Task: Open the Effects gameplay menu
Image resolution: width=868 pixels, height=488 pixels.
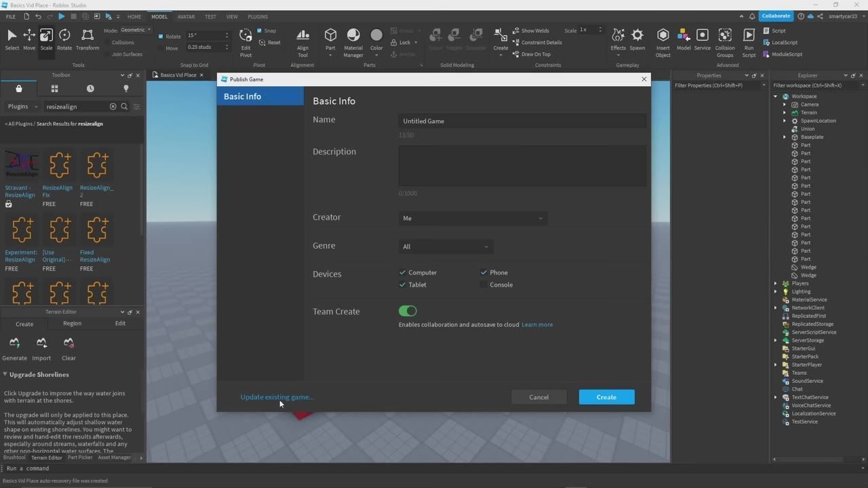Action: point(618,39)
